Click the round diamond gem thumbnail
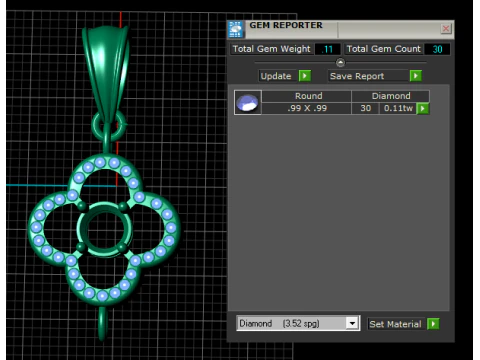480x360 pixels. [x=248, y=102]
